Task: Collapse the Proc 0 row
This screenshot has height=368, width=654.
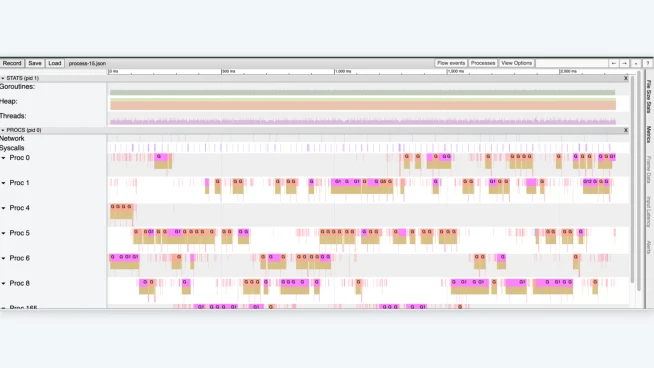Action: 3,158
